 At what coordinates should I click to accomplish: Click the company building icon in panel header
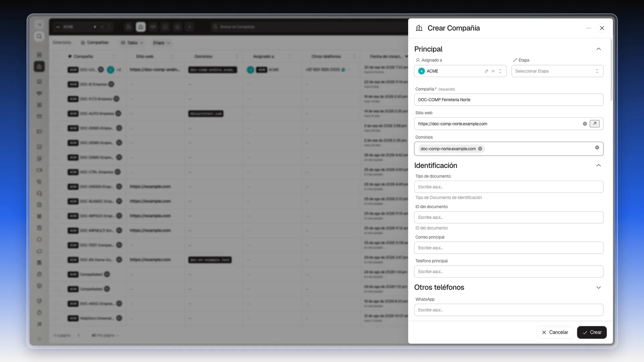(419, 28)
